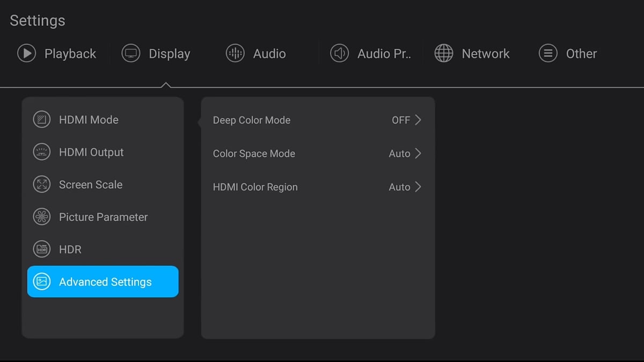Screen dimensions: 644x362
Task: Expand Color Space Mode chevron arrow
Action: pyautogui.click(x=418, y=153)
